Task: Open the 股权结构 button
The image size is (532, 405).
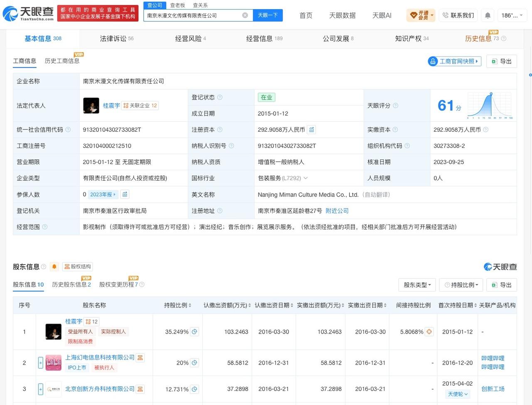Action: [78, 267]
